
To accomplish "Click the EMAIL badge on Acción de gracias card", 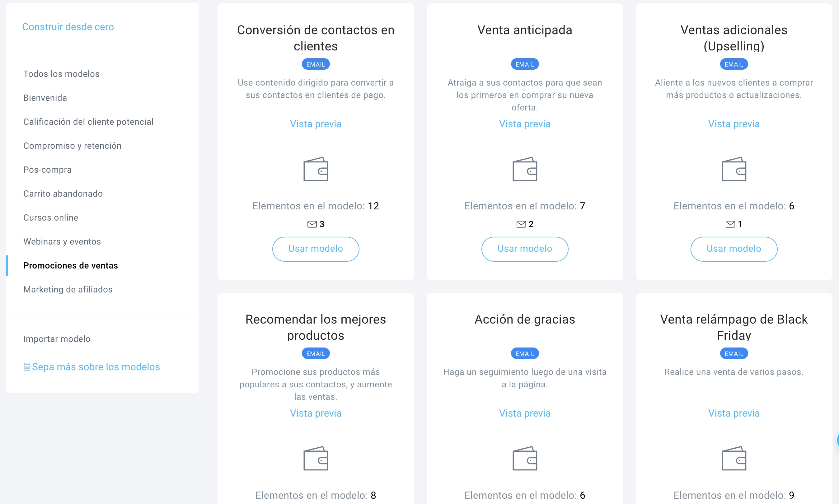I will (525, 353).
